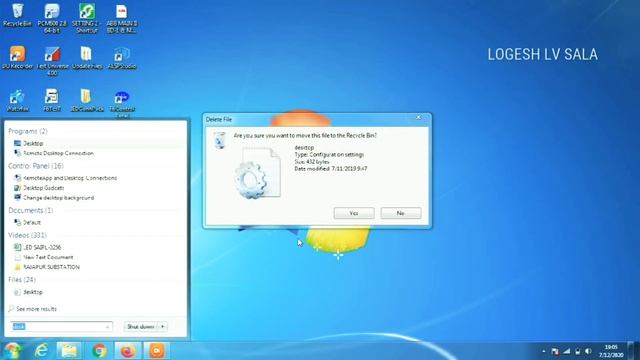Image resolution: width=640 pixels, height=360 pixels.
Task: Click the Documents (1) group header
Action: (x=31, y=210)
